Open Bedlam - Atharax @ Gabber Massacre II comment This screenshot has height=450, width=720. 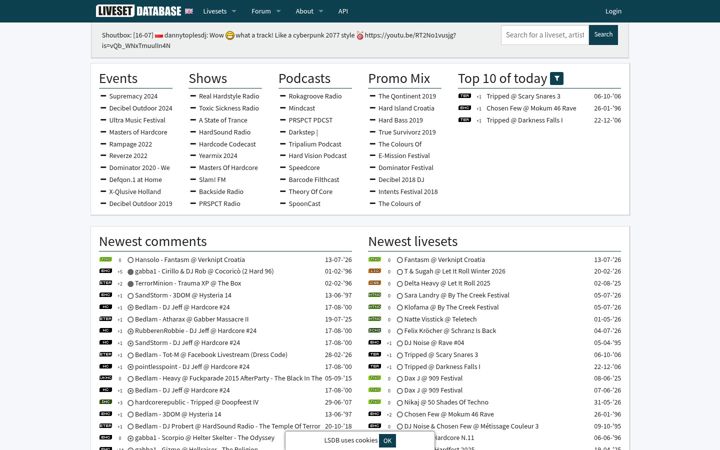click(x=191, y=320)
